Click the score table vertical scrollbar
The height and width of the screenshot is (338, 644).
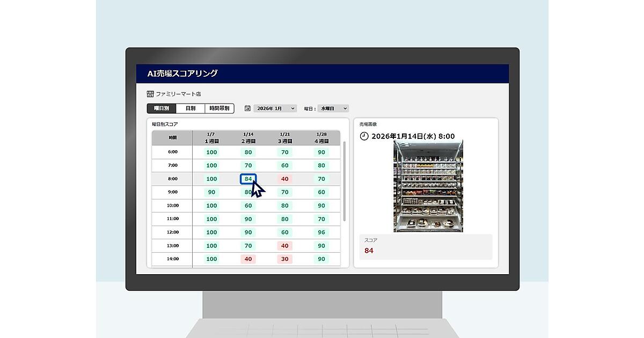coord(344,181)
